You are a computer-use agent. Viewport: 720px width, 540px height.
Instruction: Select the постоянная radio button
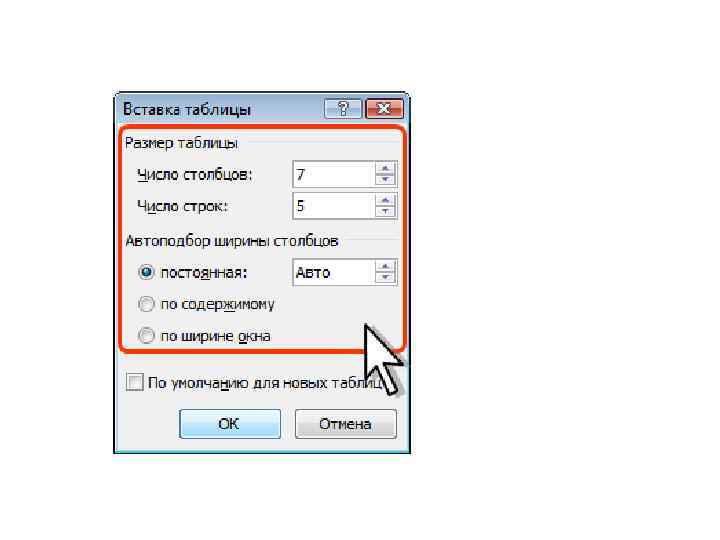pyautogui.click(x=146, y=272)
